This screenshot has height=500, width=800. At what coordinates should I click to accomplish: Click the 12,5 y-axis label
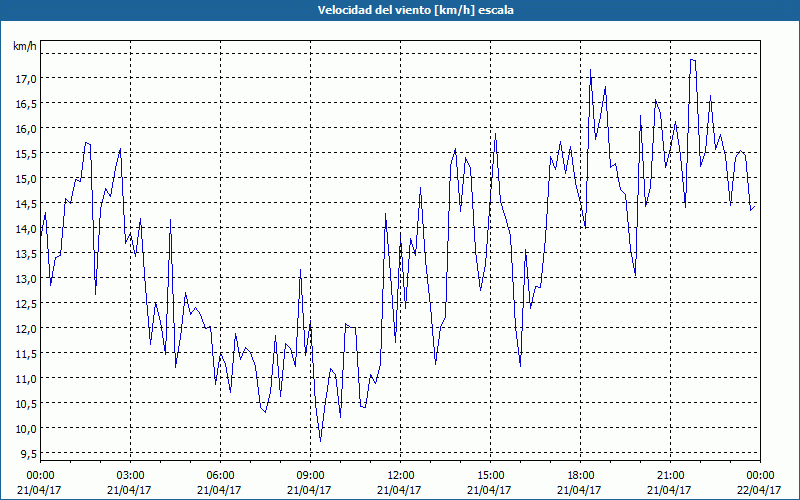coord(27,304)
